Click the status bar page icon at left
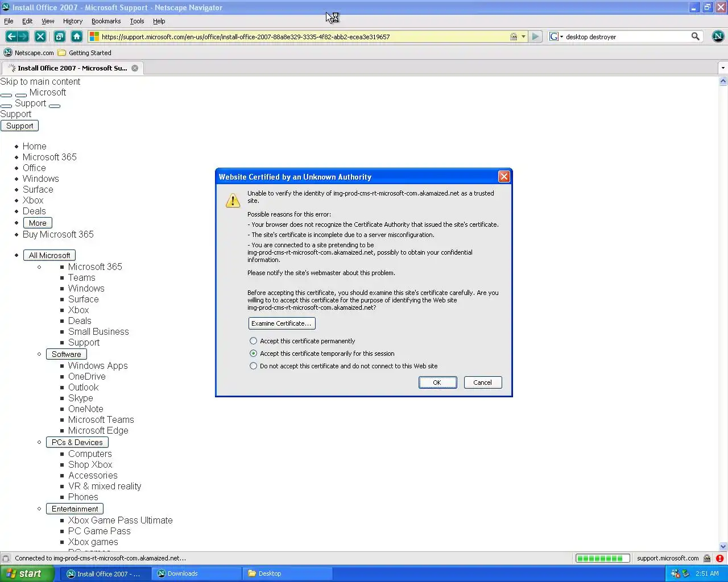 tap(6, 558)
